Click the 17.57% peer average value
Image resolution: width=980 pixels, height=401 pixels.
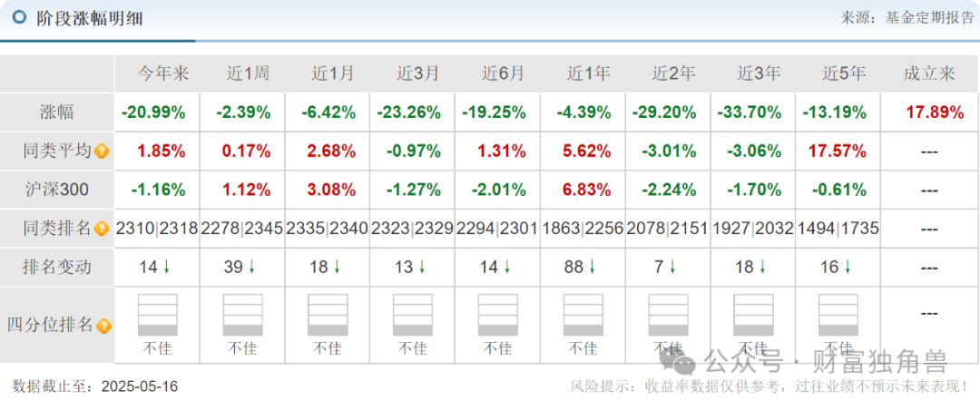point(838,152)
